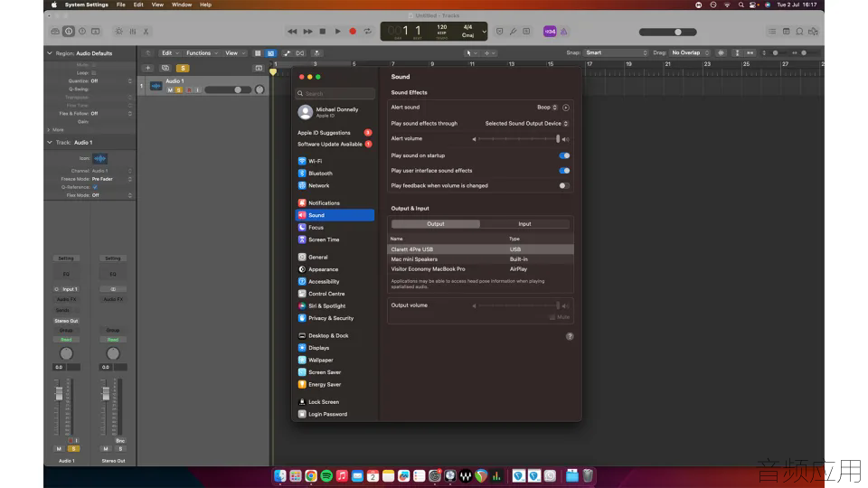Open Apple ID Suggestions
Viewport: 868px width, 488px height.
click(335, 133)
